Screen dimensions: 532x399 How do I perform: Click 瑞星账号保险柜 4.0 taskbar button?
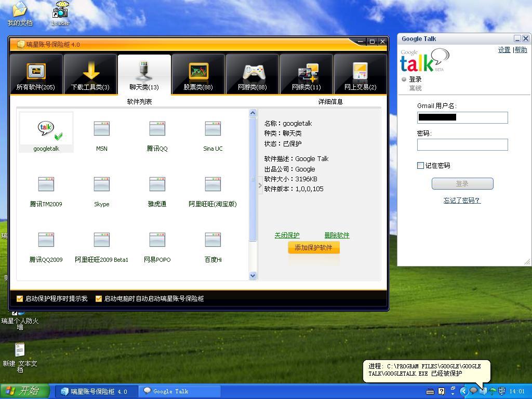(96, 392)
